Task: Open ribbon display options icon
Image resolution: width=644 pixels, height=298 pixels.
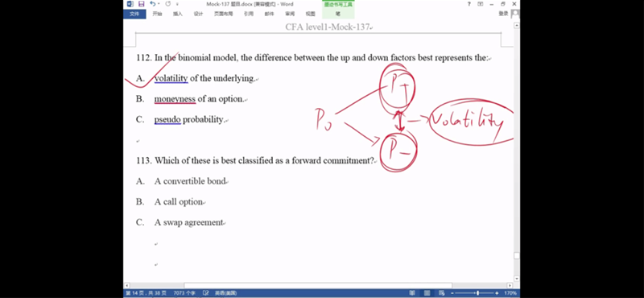Action: click(x=481, y=4)
